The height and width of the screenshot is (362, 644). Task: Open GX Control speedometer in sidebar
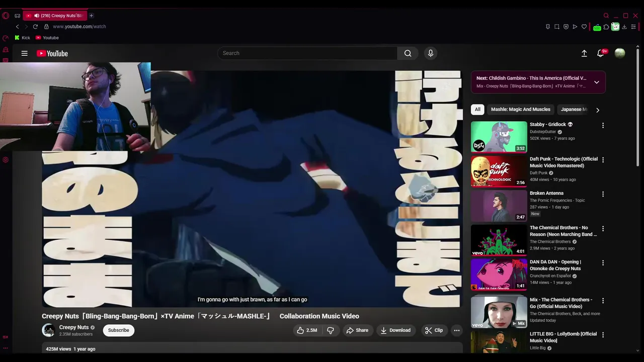(6, 38)
